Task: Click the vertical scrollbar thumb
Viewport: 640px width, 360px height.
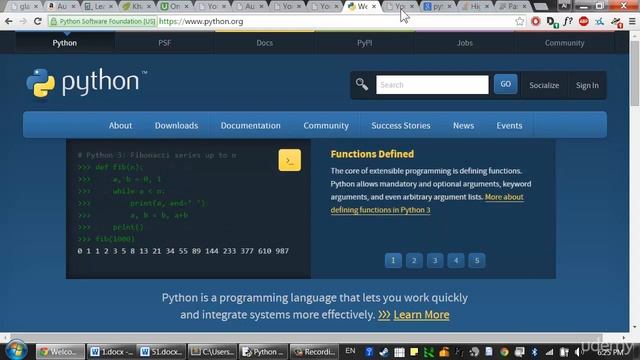Action: tap(634, 73)
